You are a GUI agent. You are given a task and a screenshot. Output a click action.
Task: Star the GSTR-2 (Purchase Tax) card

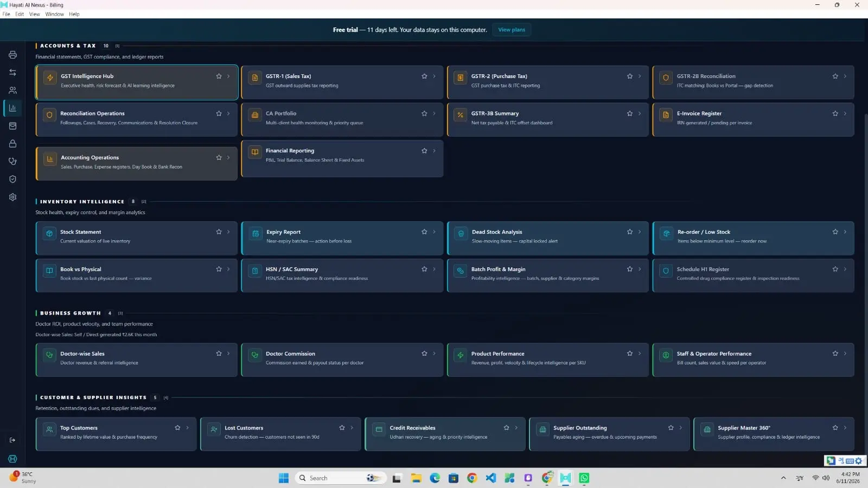pos(630,76)
